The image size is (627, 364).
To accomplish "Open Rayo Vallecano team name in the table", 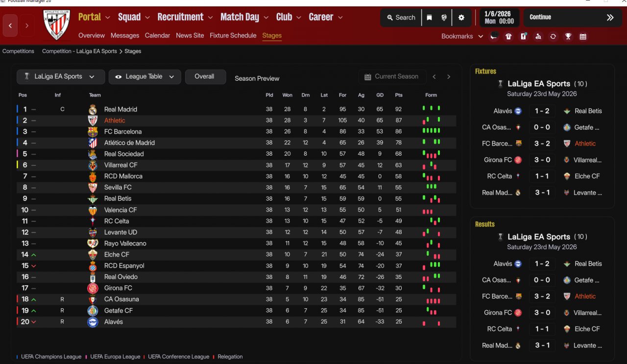I will [x=125, y=243].
